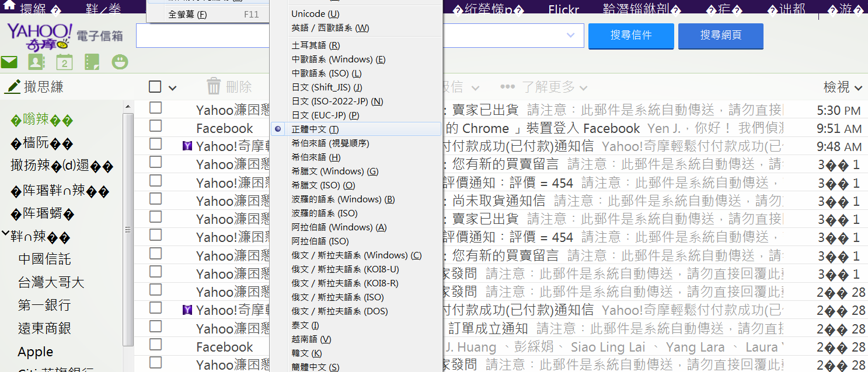Viewport: 868px width, 372px height.
Task: Check the 9:51 AM Facebook mail checkbox
Action: 155,126
